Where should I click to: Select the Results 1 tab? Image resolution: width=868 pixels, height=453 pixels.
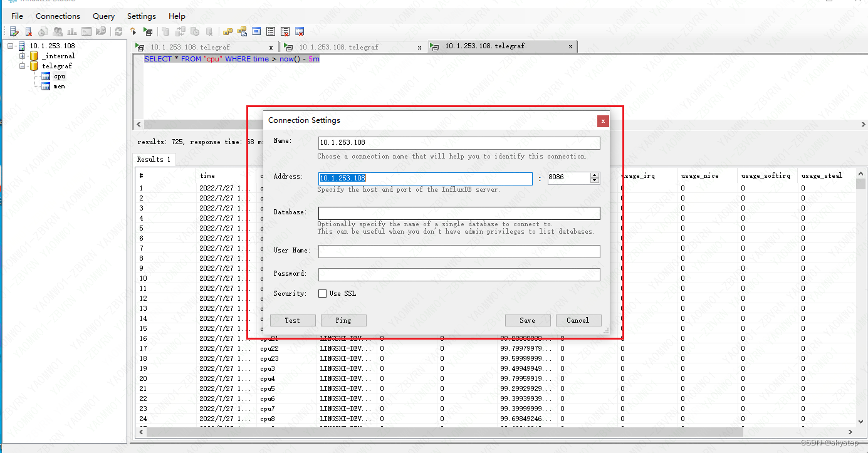[x=154, y=159]
